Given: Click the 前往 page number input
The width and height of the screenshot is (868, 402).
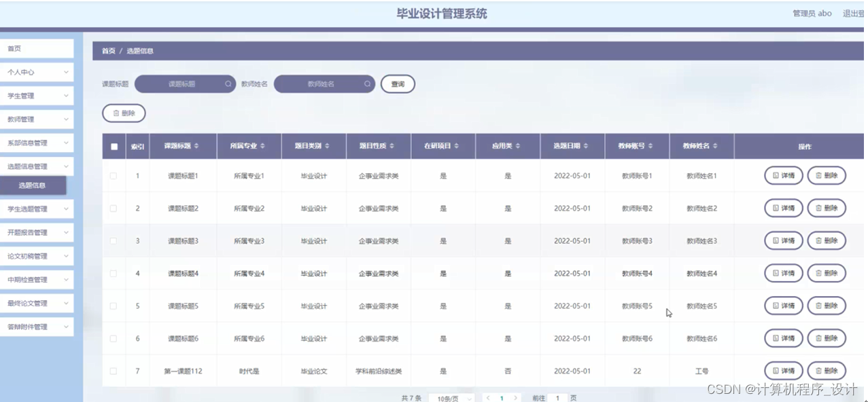Looking at the screenshot, I should click(x=557, y=399).
